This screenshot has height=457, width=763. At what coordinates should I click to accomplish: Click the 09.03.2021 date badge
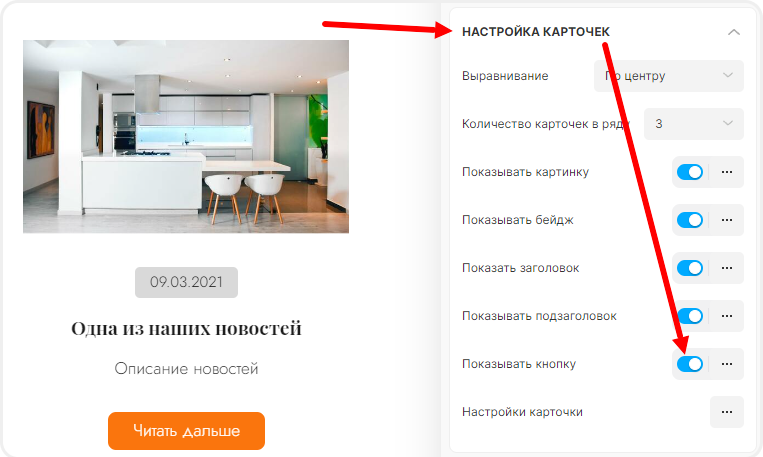[x=186, y=282]
